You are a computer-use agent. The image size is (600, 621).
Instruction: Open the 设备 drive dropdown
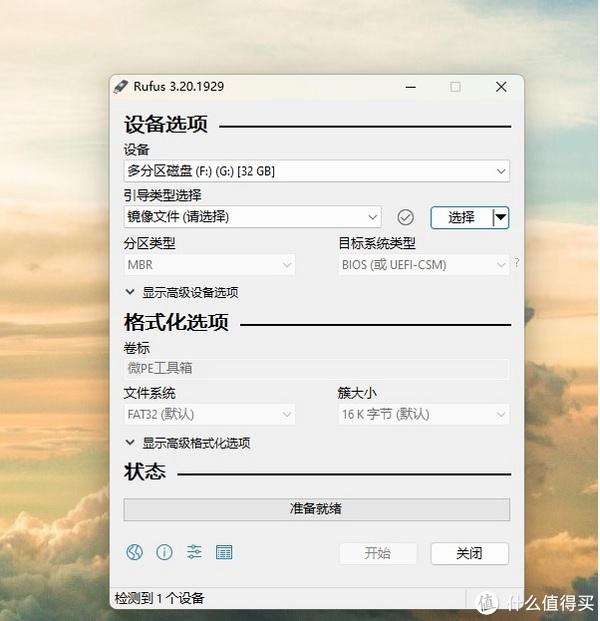click(x=316, y=171)
